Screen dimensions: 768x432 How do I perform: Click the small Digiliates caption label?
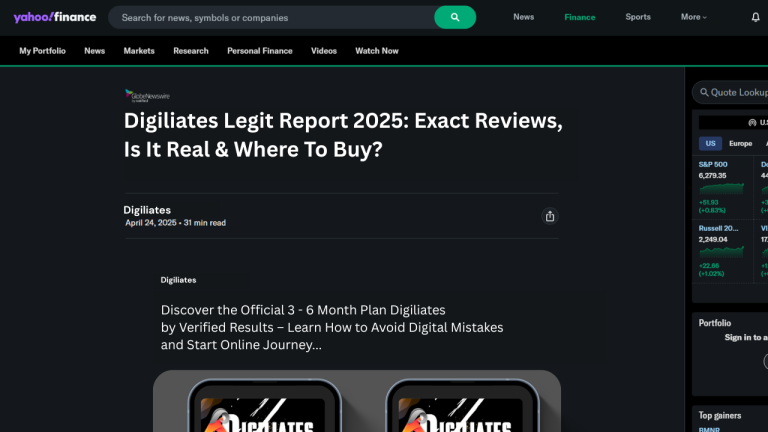coord(178,280)
